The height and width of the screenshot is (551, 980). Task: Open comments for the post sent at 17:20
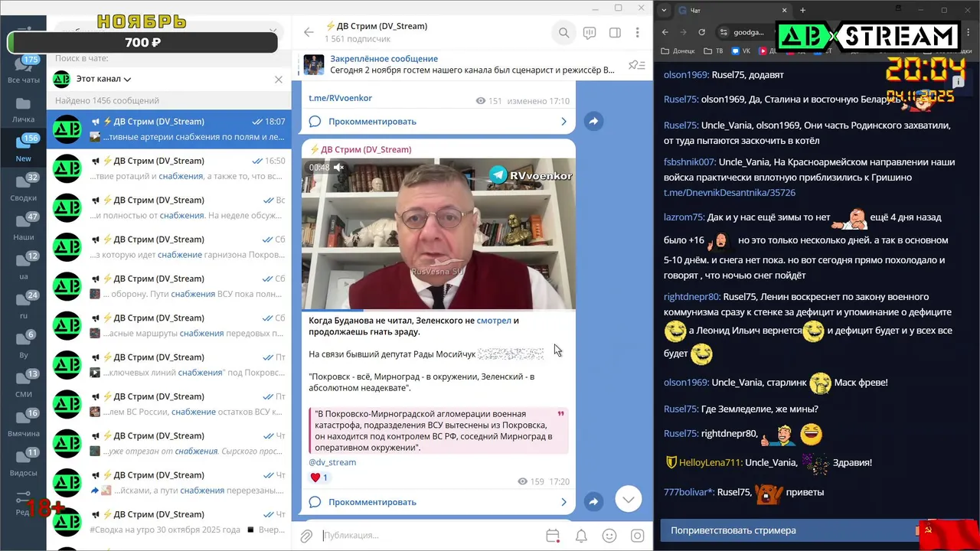pyautogui.click(x=438, y=502)
